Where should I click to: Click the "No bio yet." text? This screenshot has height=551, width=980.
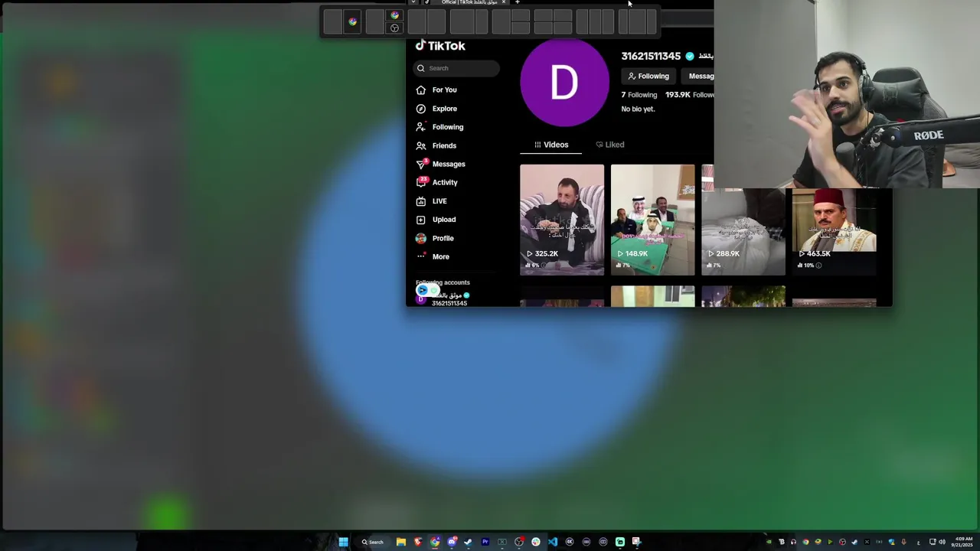(x=638, y=109)
